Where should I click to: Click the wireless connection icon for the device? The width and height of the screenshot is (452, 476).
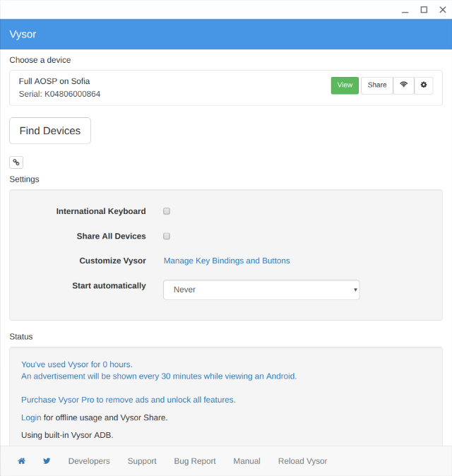tap(403, 85)
